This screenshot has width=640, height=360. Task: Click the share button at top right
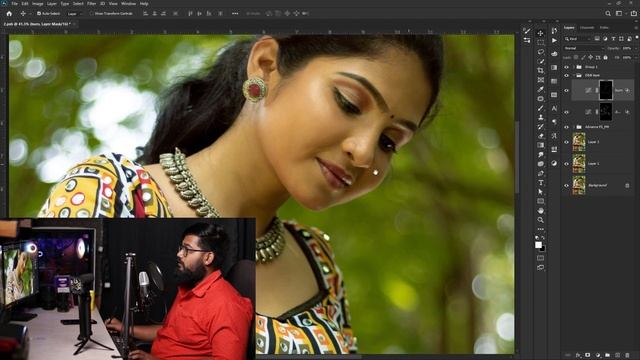point(634,13)
